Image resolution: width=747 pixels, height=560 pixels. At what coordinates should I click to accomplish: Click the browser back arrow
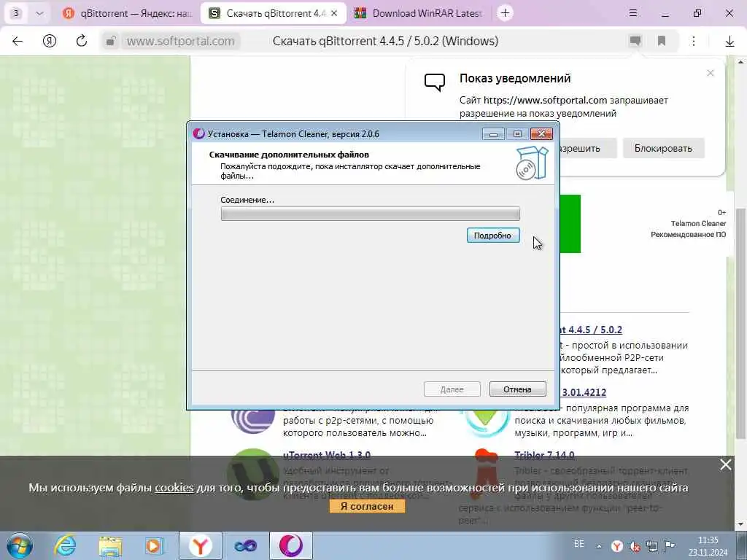pyautogui.click(x=18, y=41)
